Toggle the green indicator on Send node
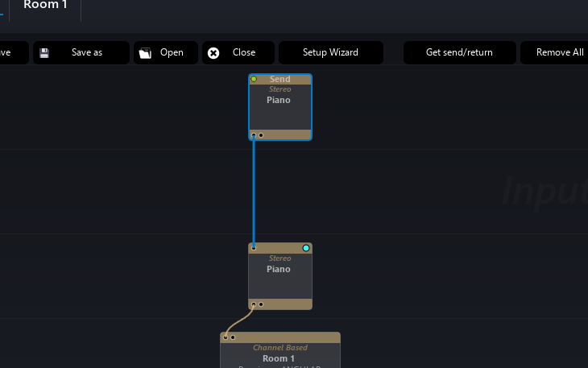The width and height of the screenshot is (588, 368). pos(254,79)
